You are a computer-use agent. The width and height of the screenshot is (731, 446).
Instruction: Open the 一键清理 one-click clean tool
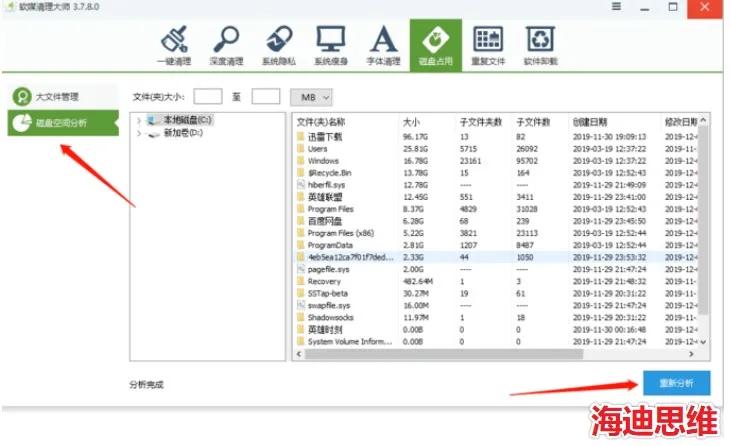coord(174,45)
